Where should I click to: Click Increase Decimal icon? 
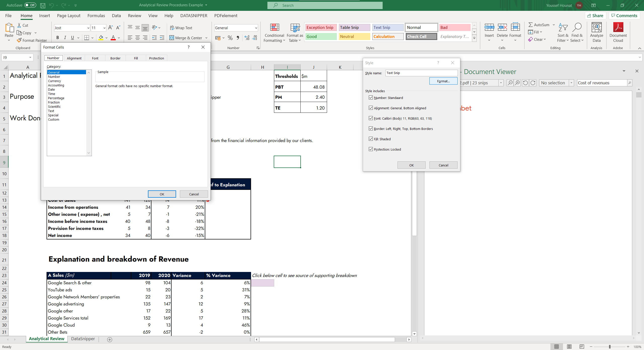247,38
